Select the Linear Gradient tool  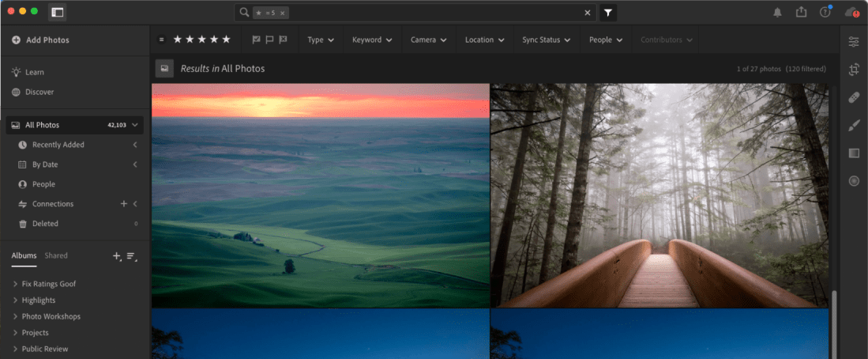pyautogui.click(x=853, y=153)
